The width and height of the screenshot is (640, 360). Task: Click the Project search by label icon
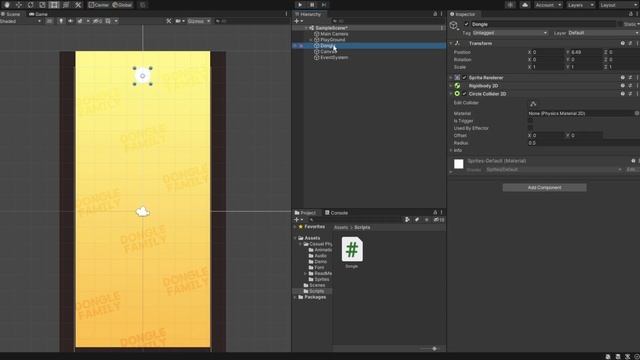tap(417, 220)
